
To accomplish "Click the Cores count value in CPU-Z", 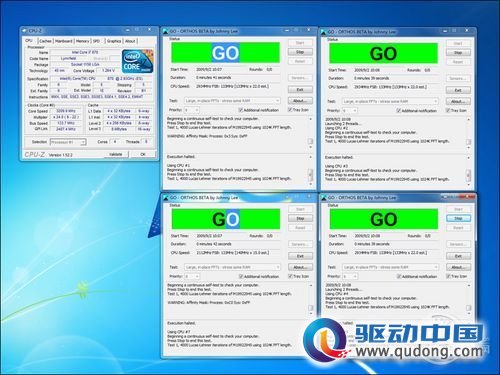I will pyautogui.click(x=115, y=142).
